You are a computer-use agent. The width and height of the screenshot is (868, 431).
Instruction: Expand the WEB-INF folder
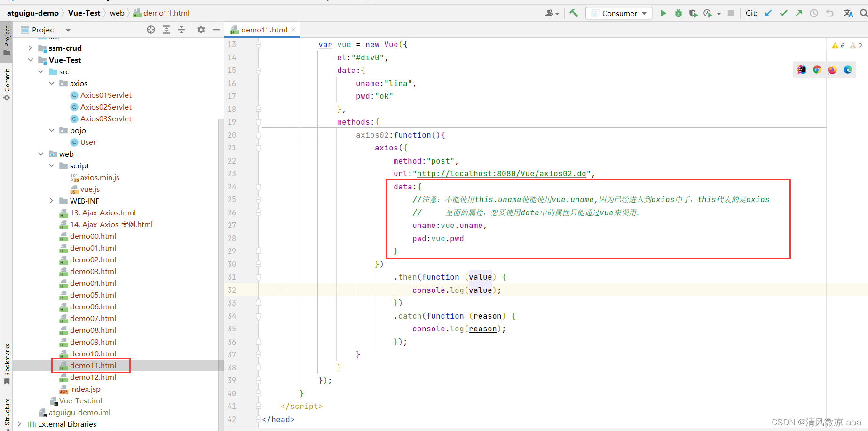tap(52, 201)
